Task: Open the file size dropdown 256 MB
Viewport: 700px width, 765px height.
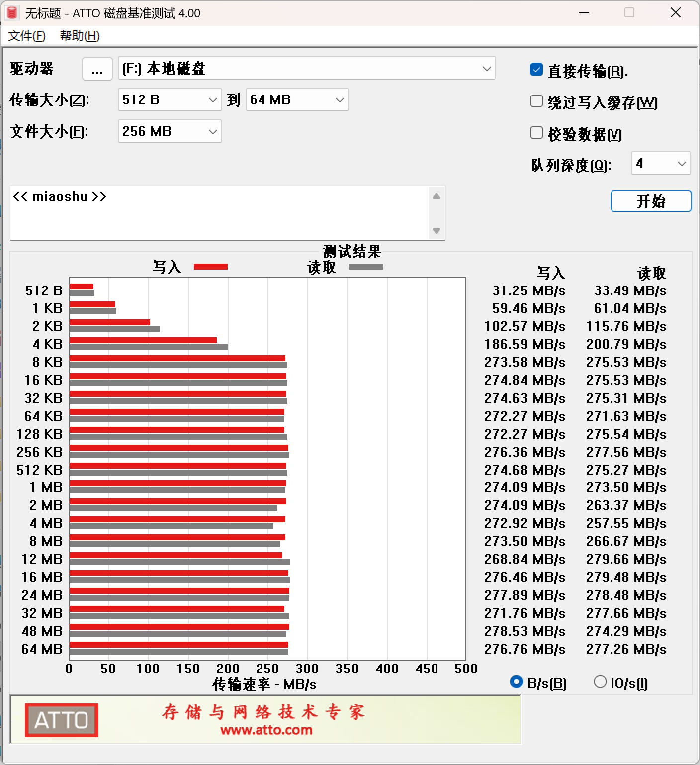Action: click(x=170, y=132)
